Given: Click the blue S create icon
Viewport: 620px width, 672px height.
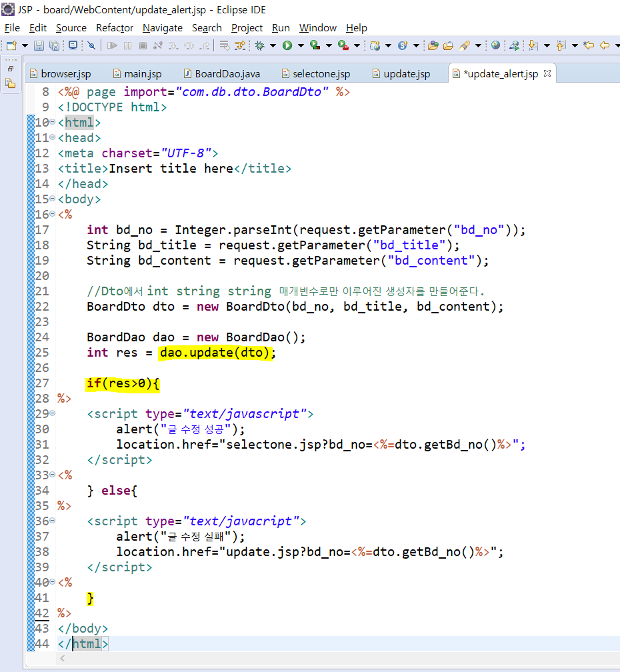Looking at the screenshot, I should click(x=403, y=45).
